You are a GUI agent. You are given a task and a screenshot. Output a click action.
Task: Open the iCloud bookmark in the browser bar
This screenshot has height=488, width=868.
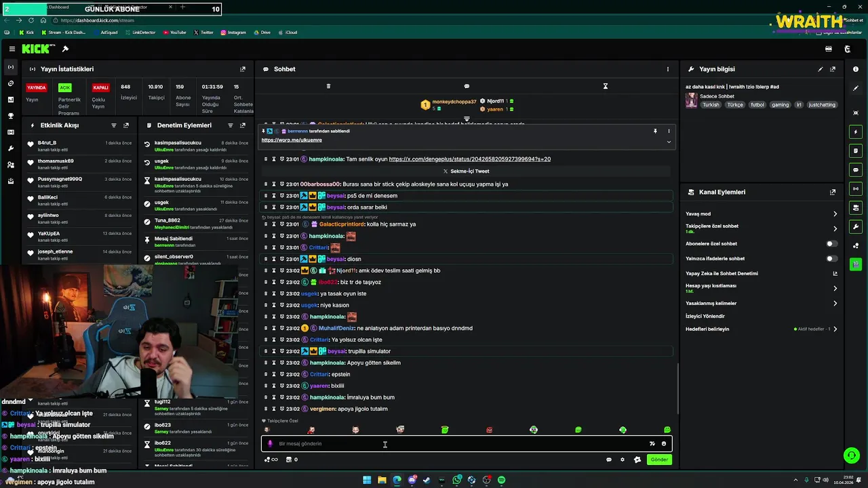[288, 33]
